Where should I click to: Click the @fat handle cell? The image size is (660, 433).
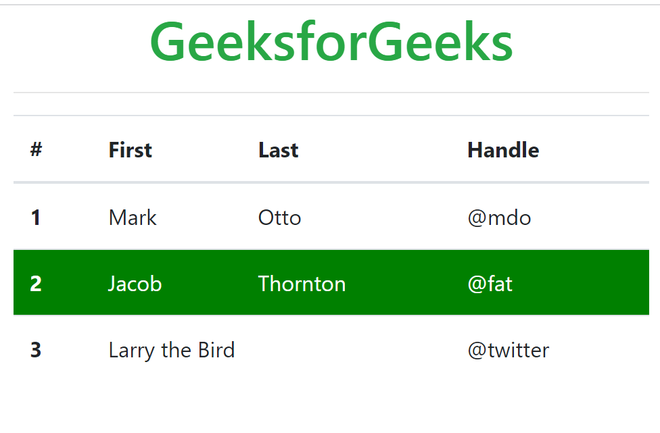point(490,284)
